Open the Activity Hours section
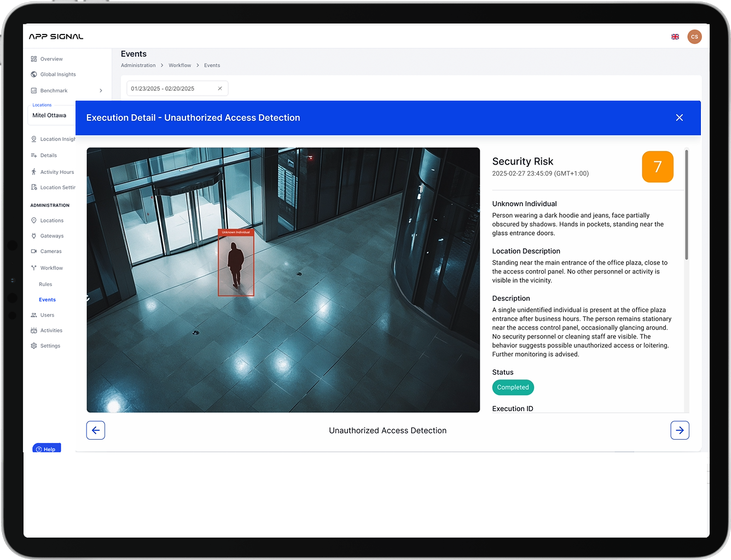The height and width of the screenshot is (560, 731). pyautogui.click(x=35, y=172)
